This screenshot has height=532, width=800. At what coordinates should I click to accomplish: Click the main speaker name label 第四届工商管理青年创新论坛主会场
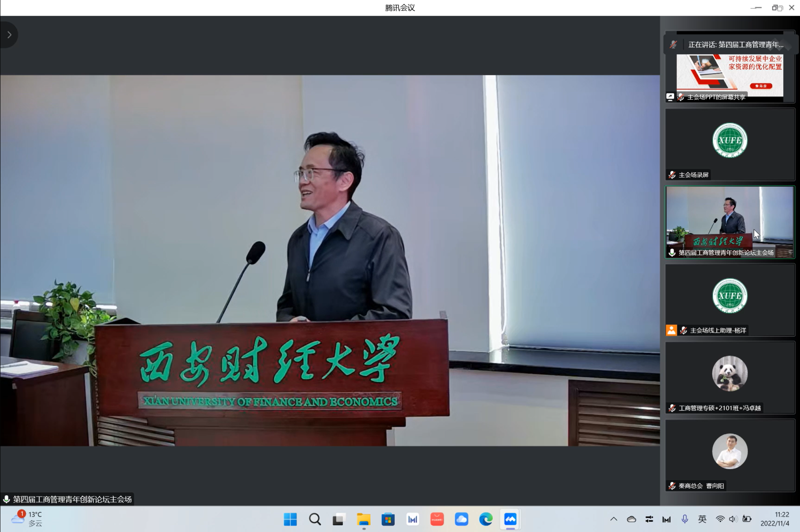tap(72, 499)
